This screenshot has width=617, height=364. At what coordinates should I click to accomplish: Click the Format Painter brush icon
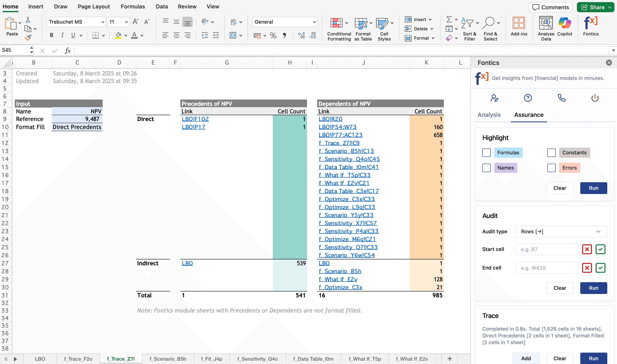point(28,38)
